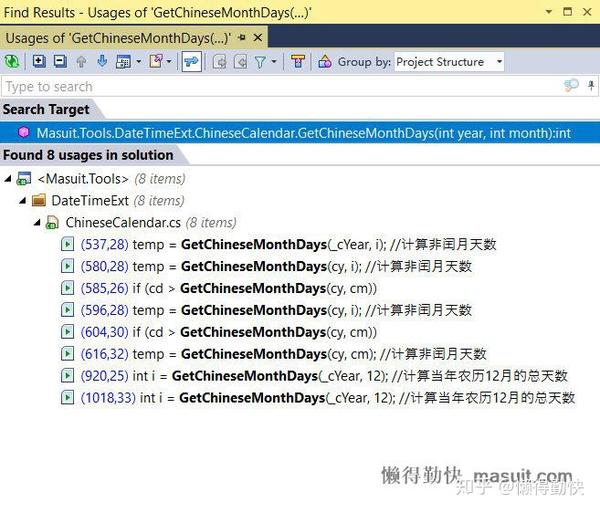Open window position dropdown in title bar
The width and height of the screenshot is (600, 513).
[x=549, y=11]
